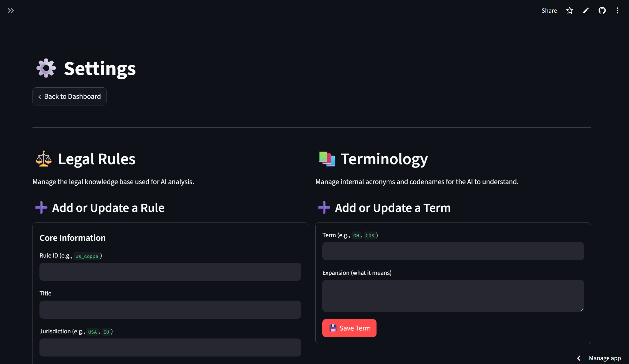Open the three-dot options menu
Viewport: 629px width, 364px height.
click(x=617, y=11)
